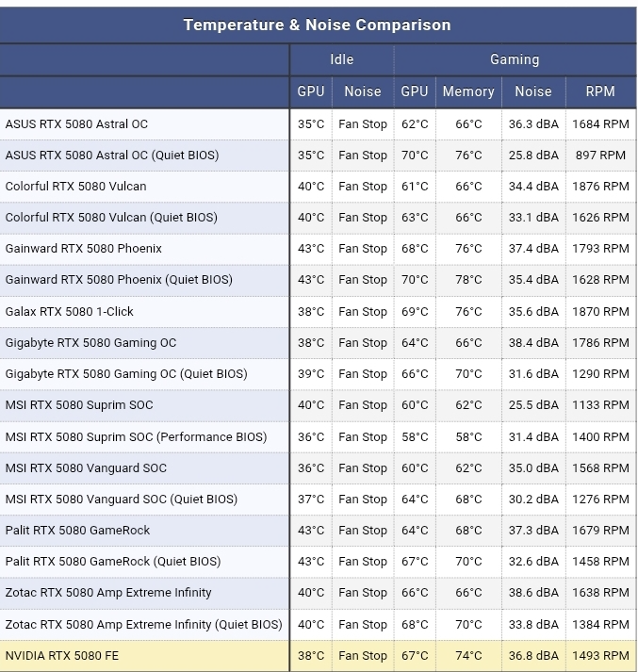Screen dimensions: 638x672
Task: Click the 61°C gaming GPU temperature
Action: (415, 187)
